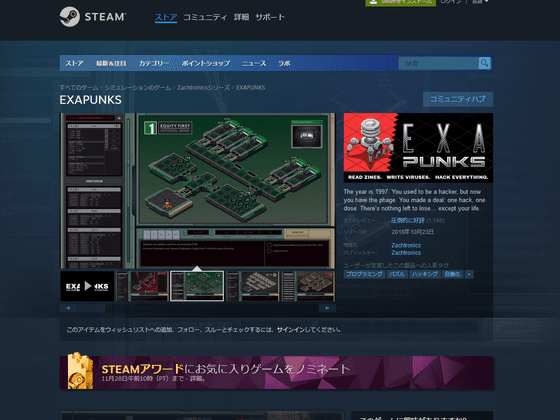Open the language dropdown at top right
This screenshot has width=560, height=420.
point(480,2)
